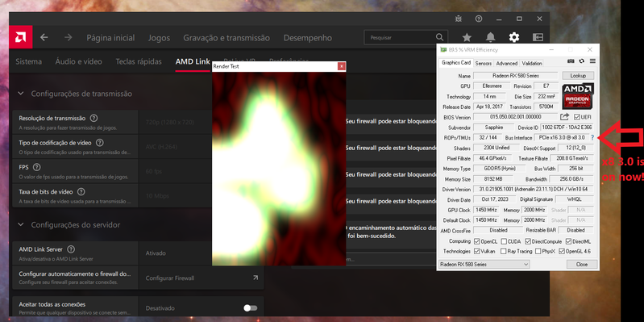The height and width of the screenshot is (322, 644).
Task: Open settings gear icon
Action: click(513, 37)
